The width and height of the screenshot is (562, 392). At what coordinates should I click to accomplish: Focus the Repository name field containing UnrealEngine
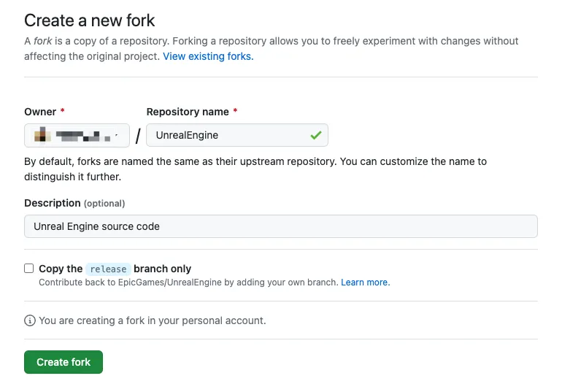click(x=226, y=135)
